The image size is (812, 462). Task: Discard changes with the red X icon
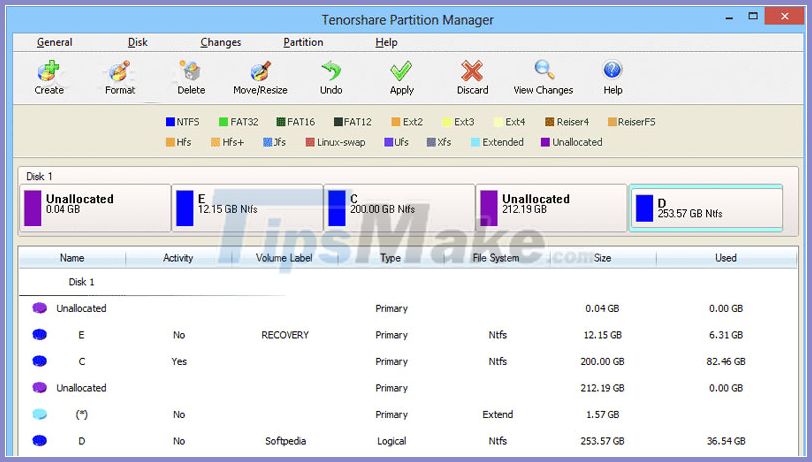[472, 71]
